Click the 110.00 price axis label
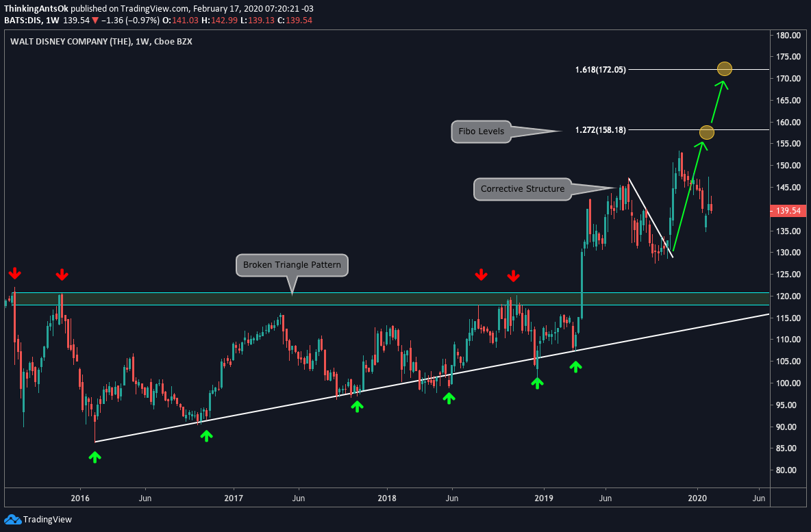Image resolution: width=811 pixels, height=532 pixels. click(x=788, y=340)
